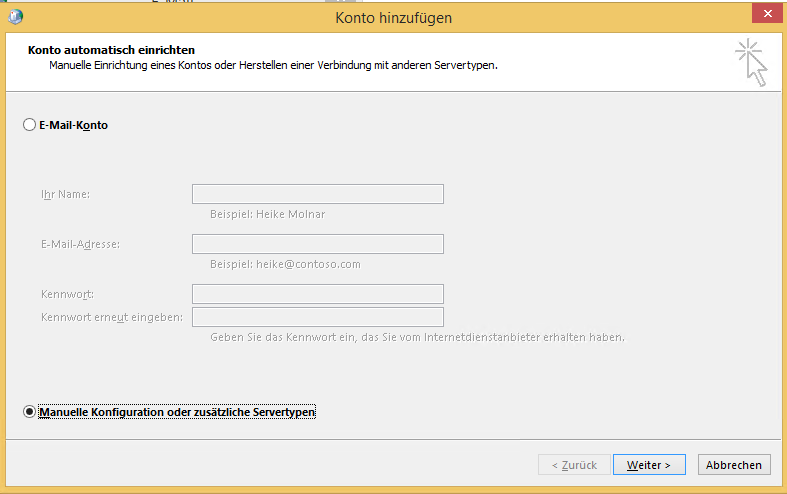
Task: Close the Konto hinzufügen dialog
Action: tap(765, 14)
